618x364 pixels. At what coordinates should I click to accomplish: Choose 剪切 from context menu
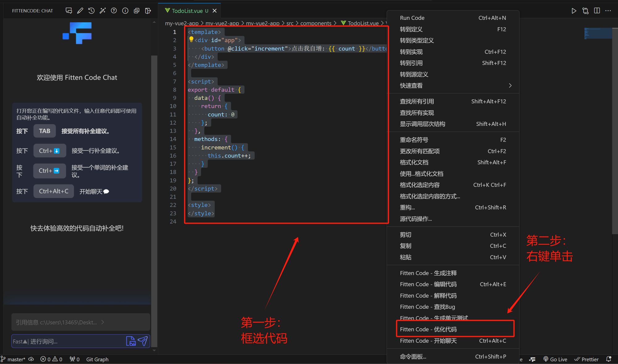pos(453,235)
